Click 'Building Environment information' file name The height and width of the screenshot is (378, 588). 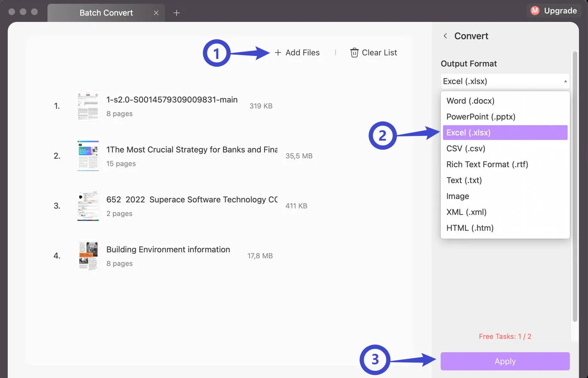point(168,249)
